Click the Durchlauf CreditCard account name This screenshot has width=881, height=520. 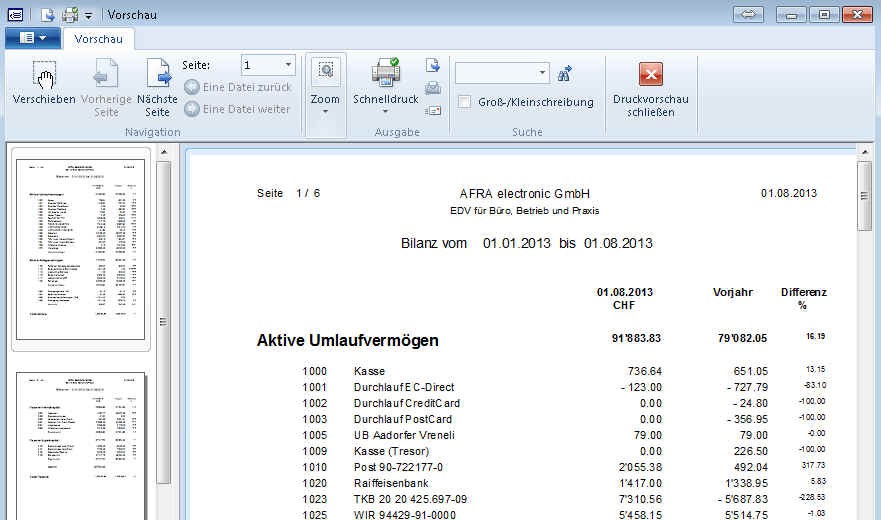point(407,403)
